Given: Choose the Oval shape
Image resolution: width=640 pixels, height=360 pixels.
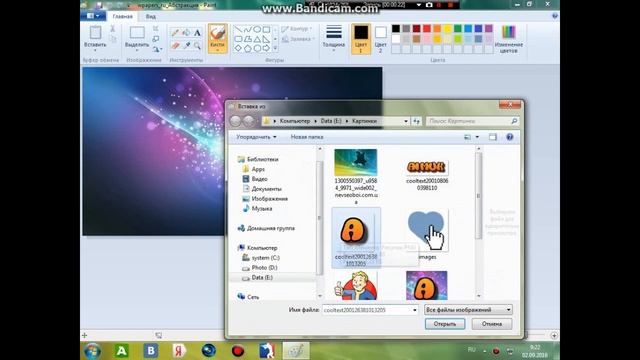Looking at the screenshot, I should 257,30.
